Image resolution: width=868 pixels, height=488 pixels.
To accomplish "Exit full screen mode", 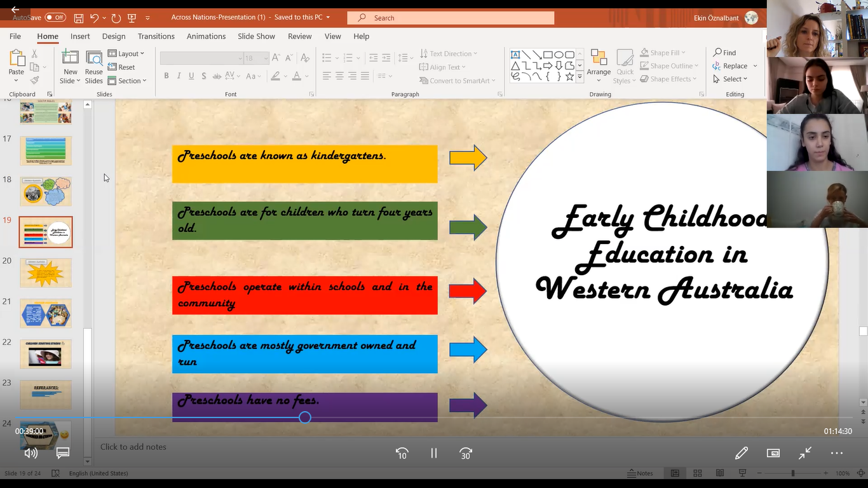I will [x=805, y=453].
